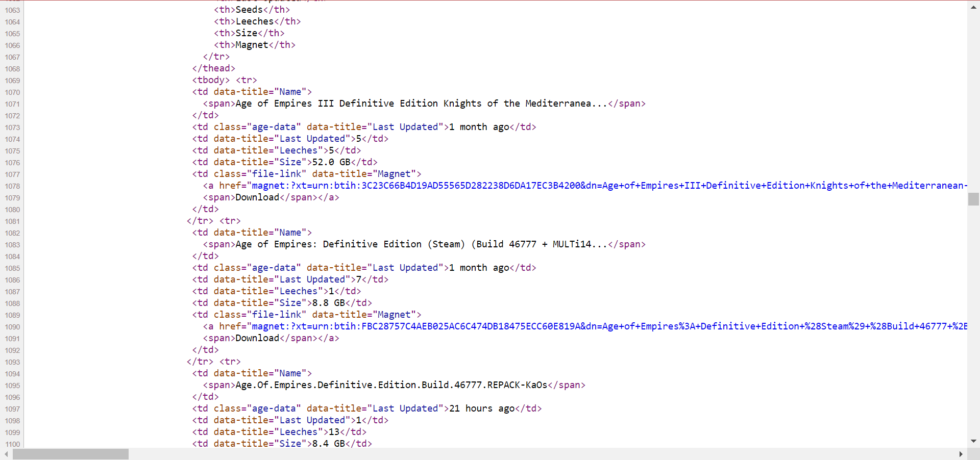Click Download span on line 1091
This screenshot has height=460, width=980.
pos(258,338)
